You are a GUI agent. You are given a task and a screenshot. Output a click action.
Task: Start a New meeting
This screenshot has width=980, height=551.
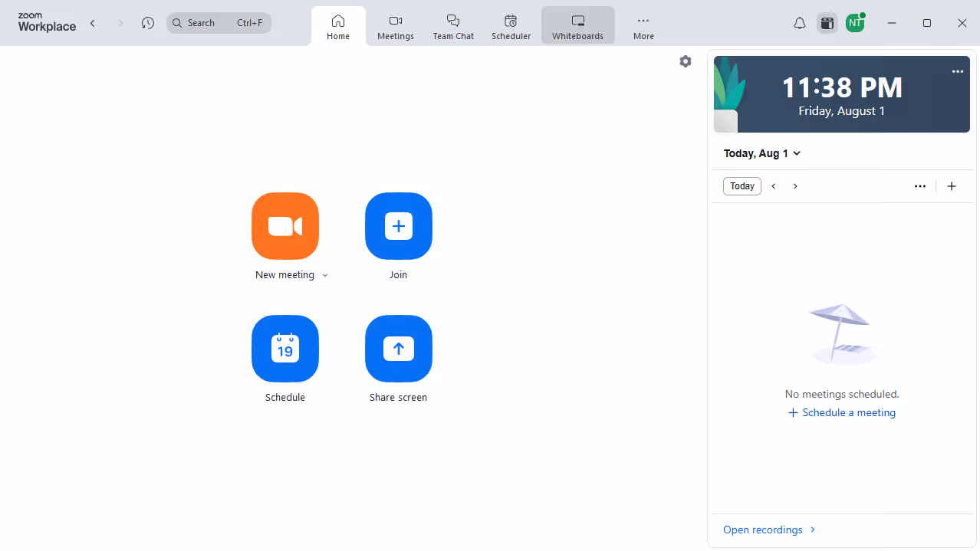pos(284,226)
